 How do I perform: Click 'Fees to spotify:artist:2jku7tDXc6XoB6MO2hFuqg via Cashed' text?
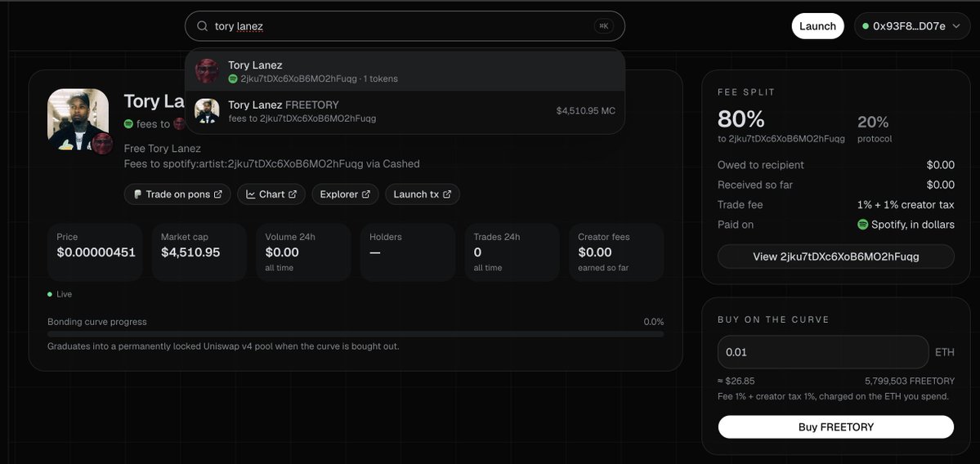(272, 163)
